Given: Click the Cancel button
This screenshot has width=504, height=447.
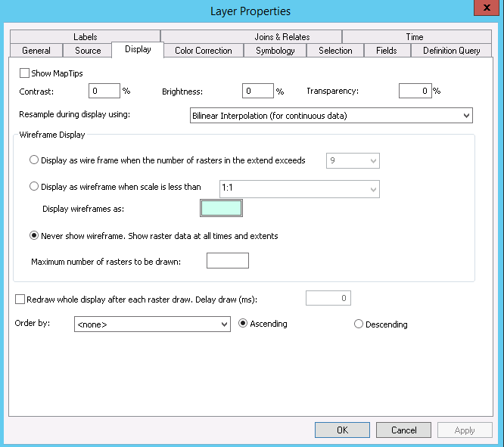Looking at the screenshot, I should pos(403,430).
